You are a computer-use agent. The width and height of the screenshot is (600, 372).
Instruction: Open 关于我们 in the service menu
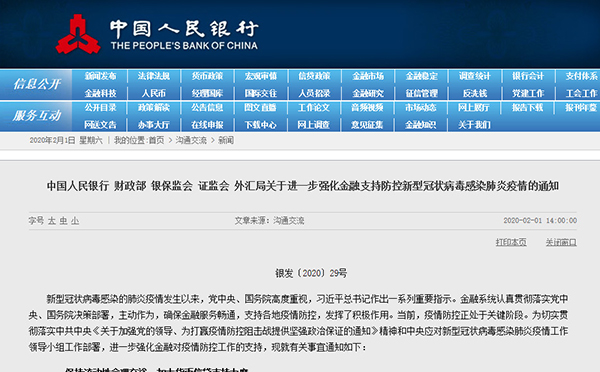[x=474, y=125]
